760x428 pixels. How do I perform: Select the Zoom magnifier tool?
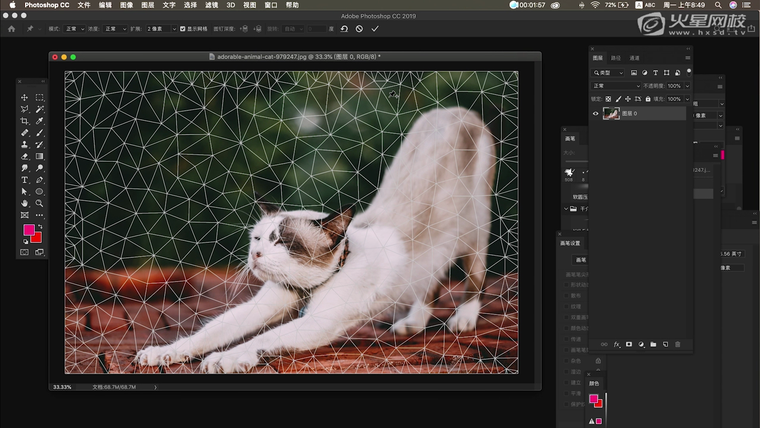pyautogui.click(x=39, y=203)
